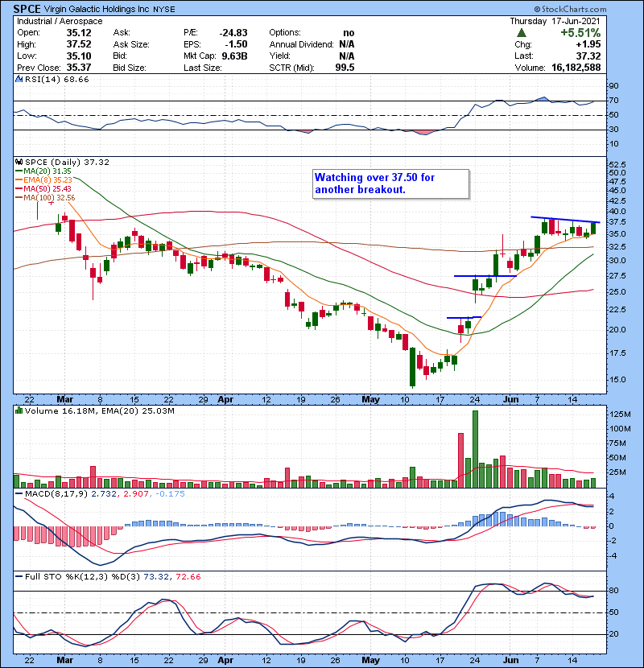Click the SCTR (Mid) value 99.5
This screenshot has width=644, height=668.
(345, 68)
